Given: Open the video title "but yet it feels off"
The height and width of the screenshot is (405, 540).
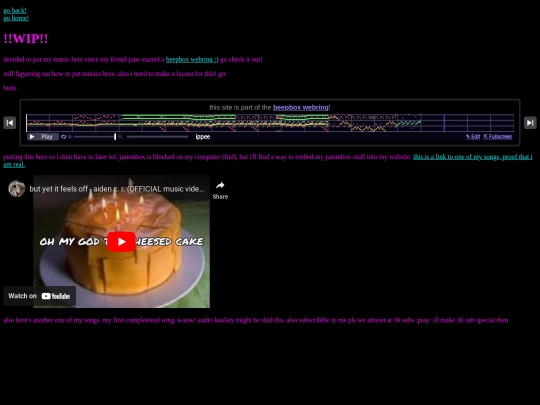Looking at the screenshot, I should [x=117, y=189].
